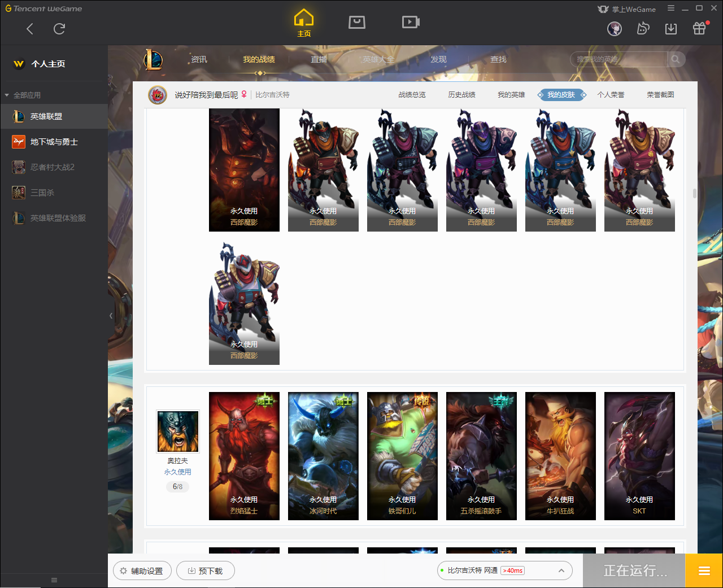Click the 奥拉夫 champion portrait
723x588 pixels.
[x=177, y=432]
